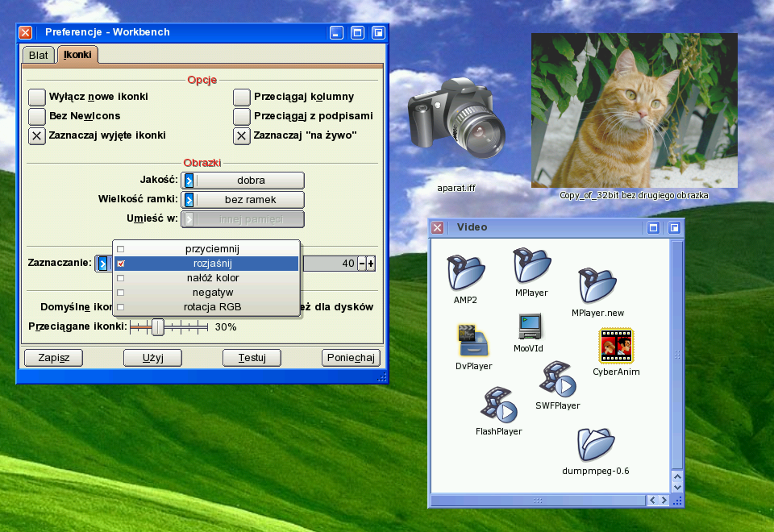Click the Przeciągane ikonki slider knob

pyautogui.click(x=158, y=326)
